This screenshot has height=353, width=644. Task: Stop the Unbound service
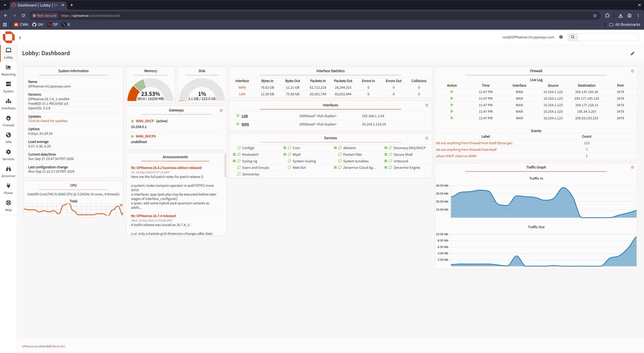386,161
